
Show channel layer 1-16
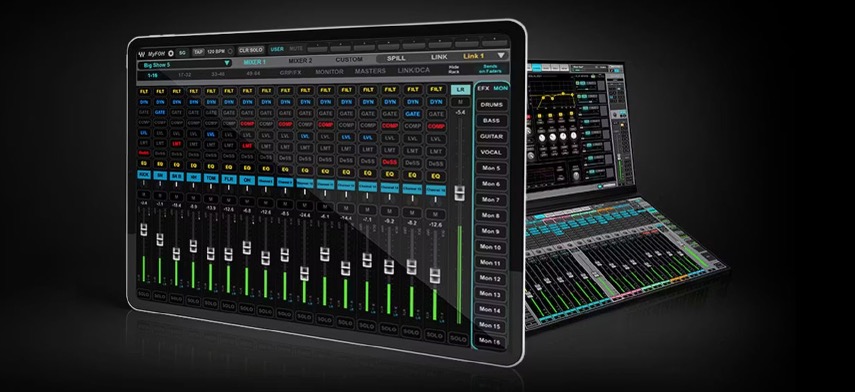point(153,75)
